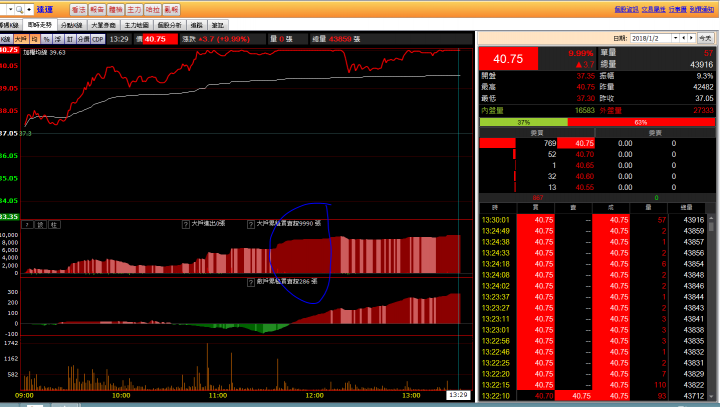Toggle the % percentage scale button
The image size is (720, 407).
pos(46,39)
